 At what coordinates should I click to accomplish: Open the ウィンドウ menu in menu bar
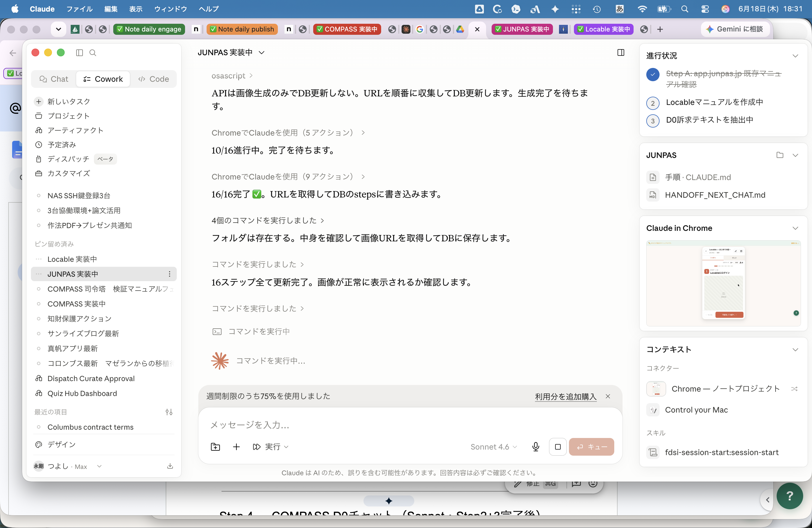(x=170, y=9)
